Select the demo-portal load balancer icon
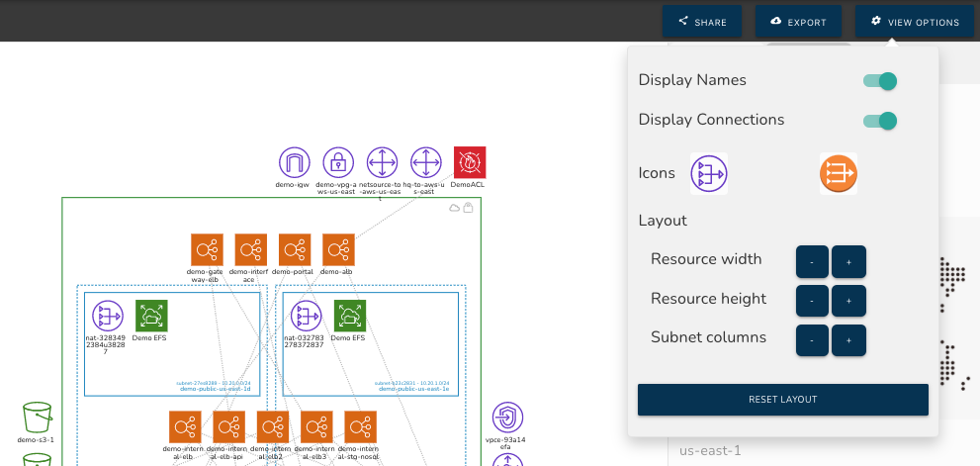Viewport: 980px width, 466px height. (x=295, y=249)
